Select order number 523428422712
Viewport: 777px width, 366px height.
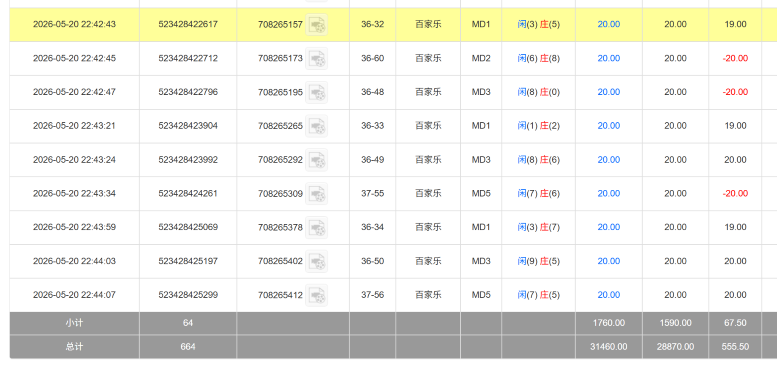coord(188,58)
